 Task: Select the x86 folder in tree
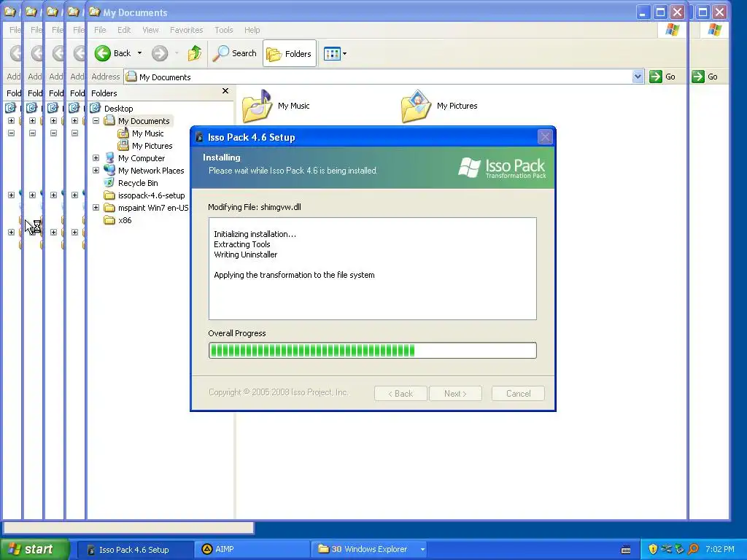click(x=125, y=220)
